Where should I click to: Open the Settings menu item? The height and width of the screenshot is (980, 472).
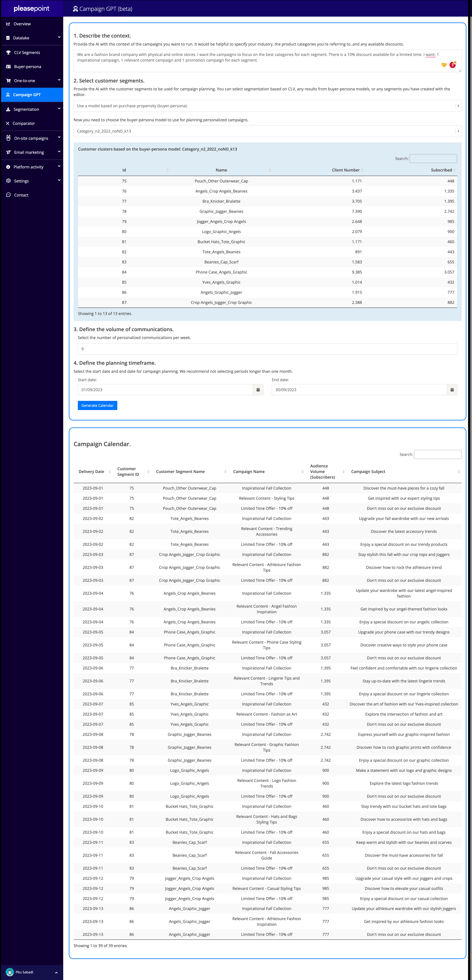coord(21,181)
